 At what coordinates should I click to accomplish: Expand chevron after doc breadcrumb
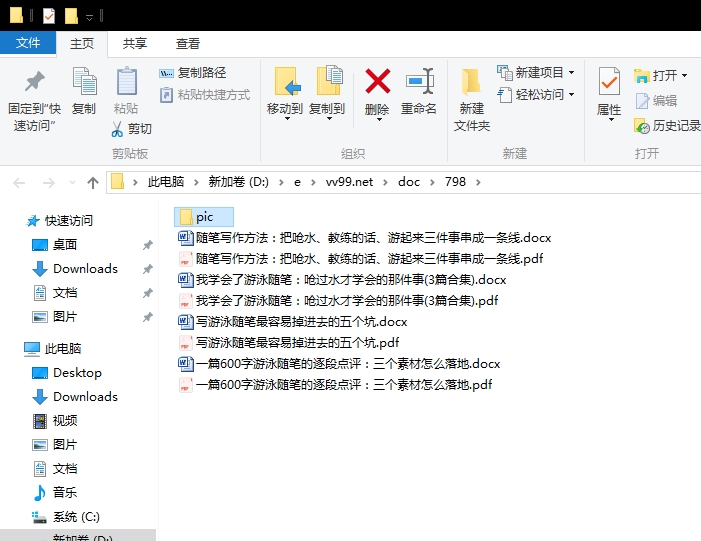tap(432, 182)
